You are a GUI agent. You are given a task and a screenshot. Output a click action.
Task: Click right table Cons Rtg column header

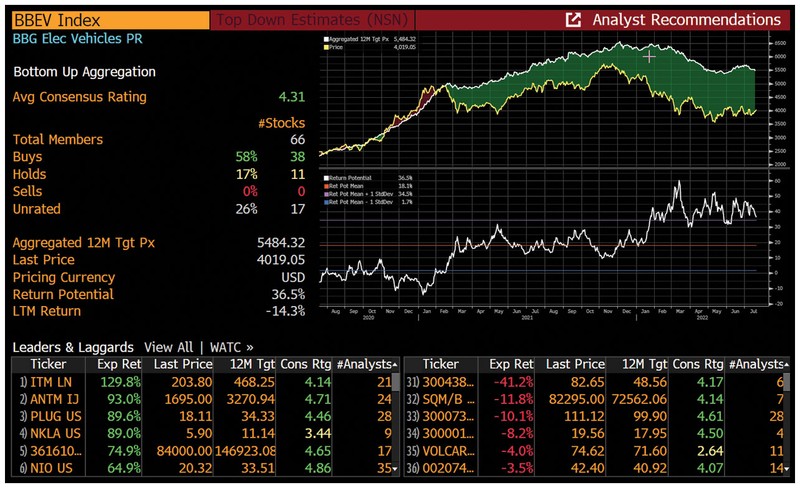click(x=698, y=364)
